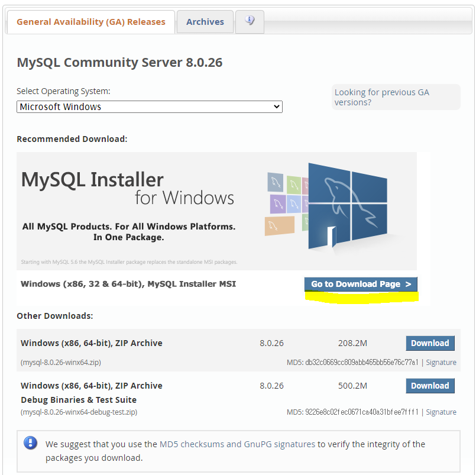The height and width of the screenshot is (475, 476).
Task: Click the MySQL Installer for Windows banner
Action: click(x=216, y=211)
